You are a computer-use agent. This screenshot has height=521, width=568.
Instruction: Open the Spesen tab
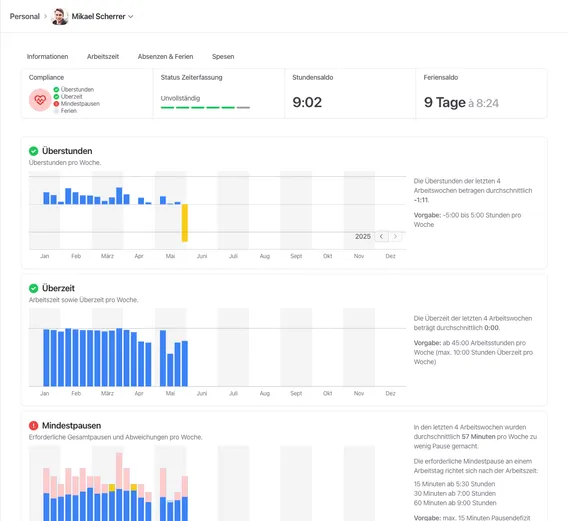click(223, 57)
